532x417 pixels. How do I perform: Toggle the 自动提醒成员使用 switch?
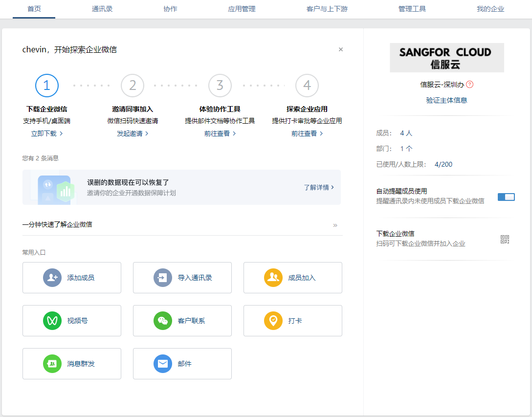click(506, 197)
